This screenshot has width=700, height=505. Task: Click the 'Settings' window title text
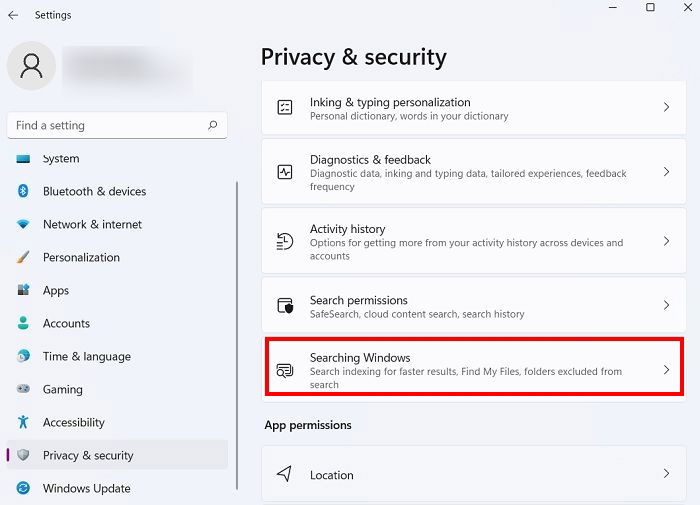[x=53, y=15]
